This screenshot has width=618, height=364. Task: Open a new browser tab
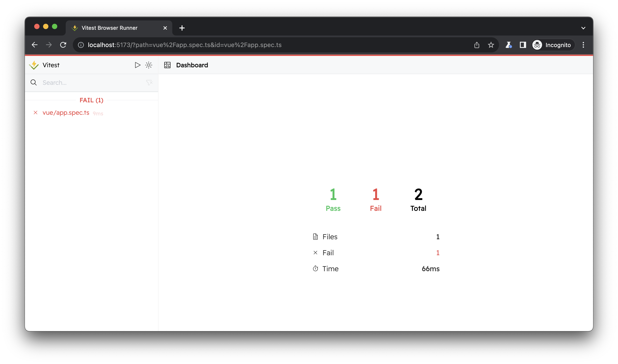(x=182, y=28)
